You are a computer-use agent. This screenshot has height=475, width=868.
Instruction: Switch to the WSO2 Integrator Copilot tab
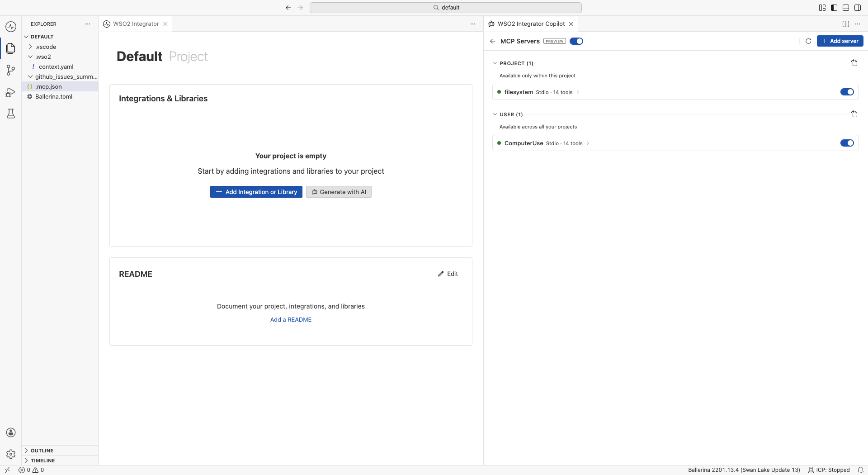[x=531, y=24]
